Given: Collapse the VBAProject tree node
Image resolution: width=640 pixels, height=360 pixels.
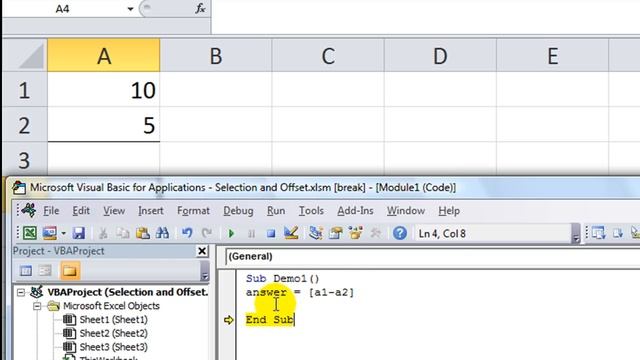Looking at the screenshot, I should [x=21, y=292].
